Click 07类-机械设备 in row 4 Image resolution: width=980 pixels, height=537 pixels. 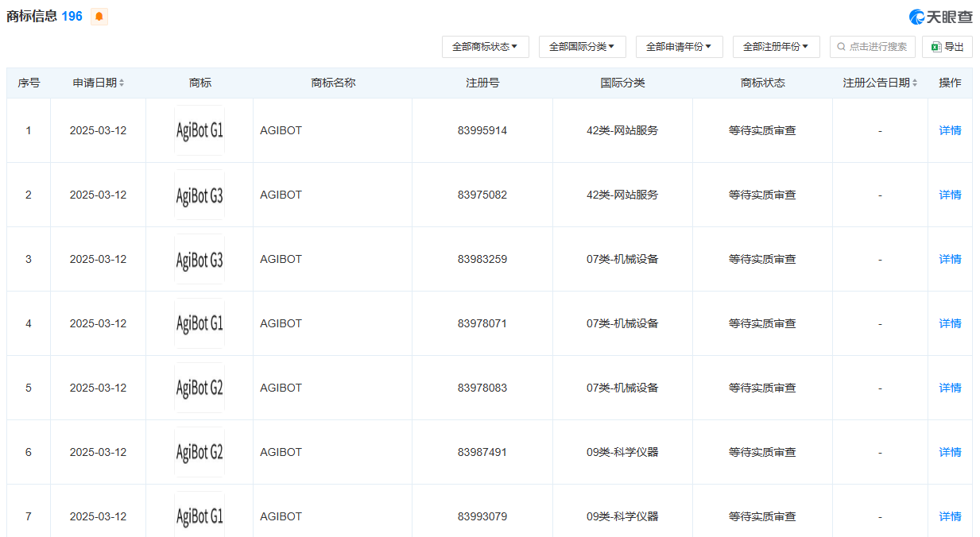coord(622,323)
